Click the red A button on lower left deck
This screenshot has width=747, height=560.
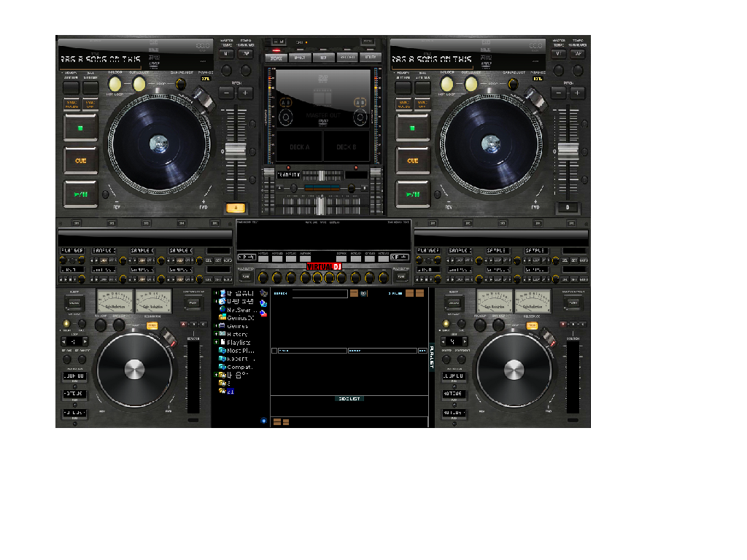[184, 324]
